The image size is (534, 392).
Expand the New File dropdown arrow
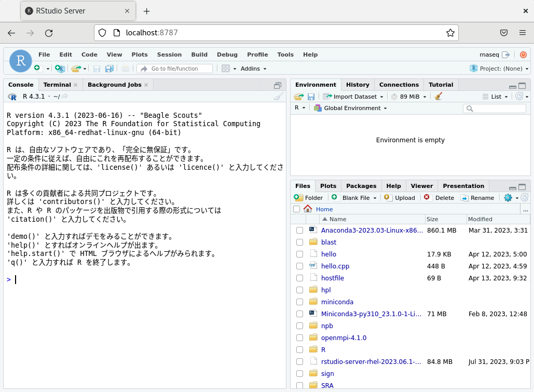click(x=48, y=69)
